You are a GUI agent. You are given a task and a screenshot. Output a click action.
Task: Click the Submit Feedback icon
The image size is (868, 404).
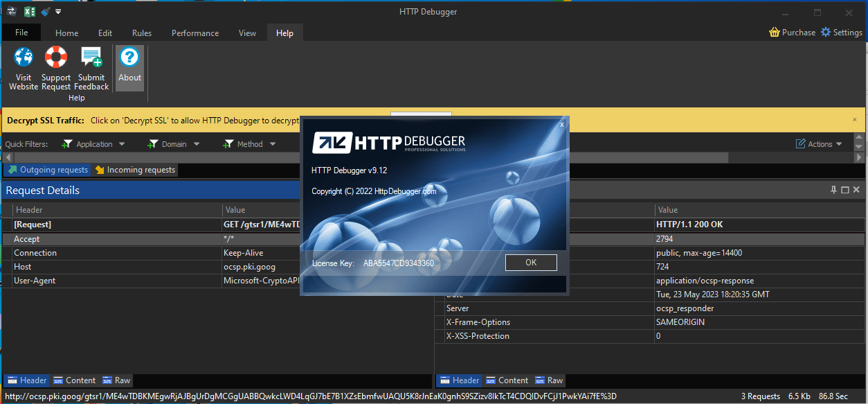coord(91,58)
